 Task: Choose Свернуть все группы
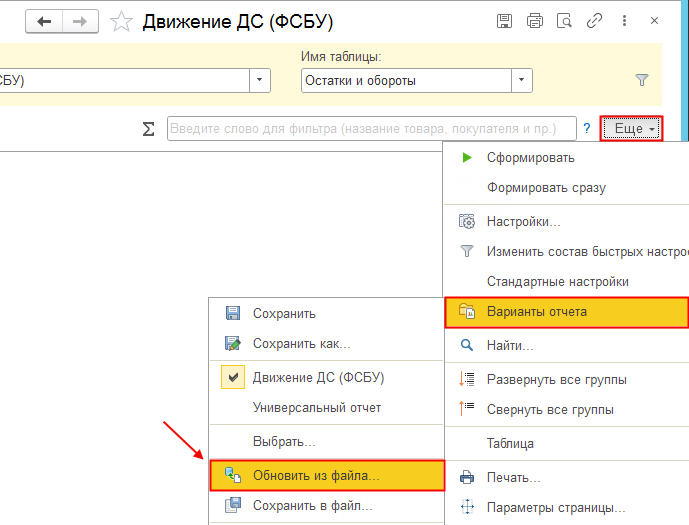click(x=566, y=409)
